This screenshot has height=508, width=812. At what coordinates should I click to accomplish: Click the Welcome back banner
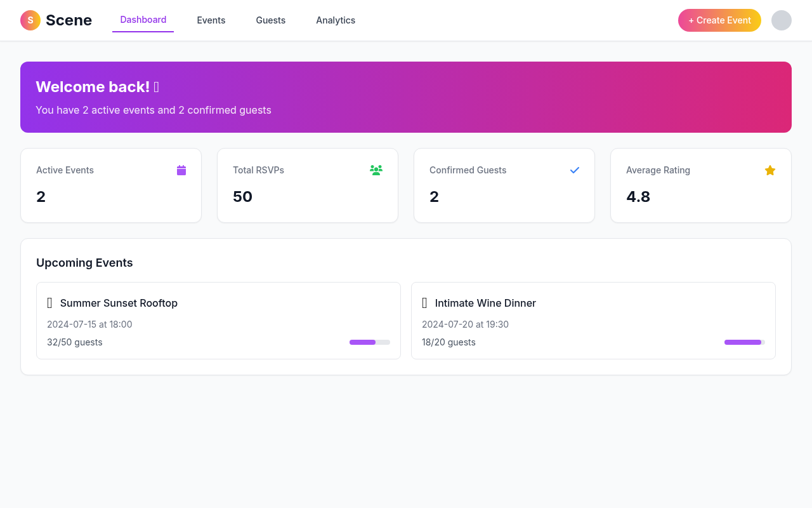(406, 97)
